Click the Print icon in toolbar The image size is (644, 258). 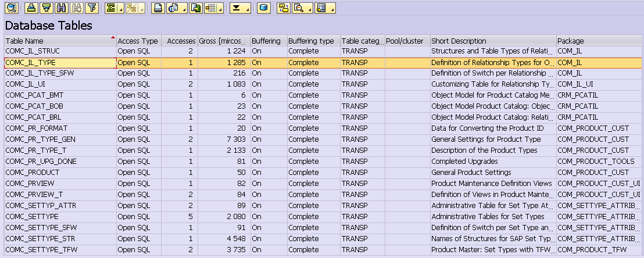pyautogui.click(x=158, y=8)
